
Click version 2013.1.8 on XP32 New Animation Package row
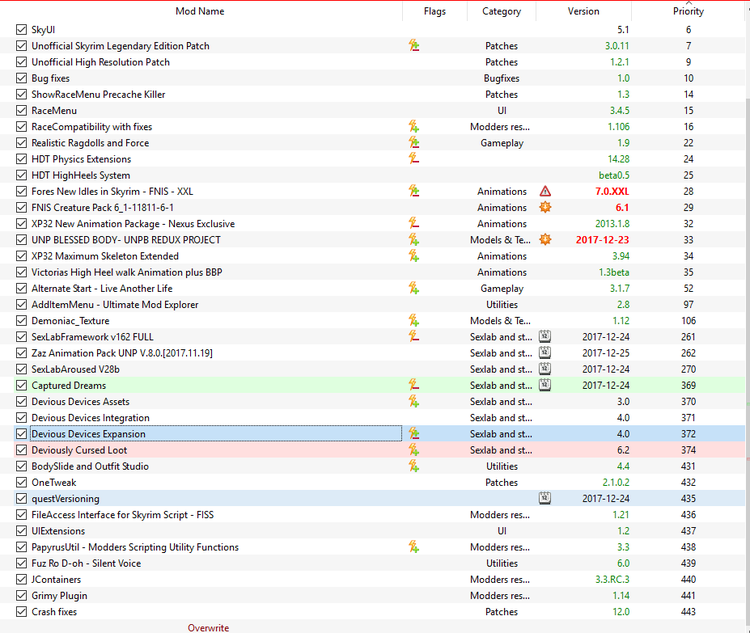(612, 223)
